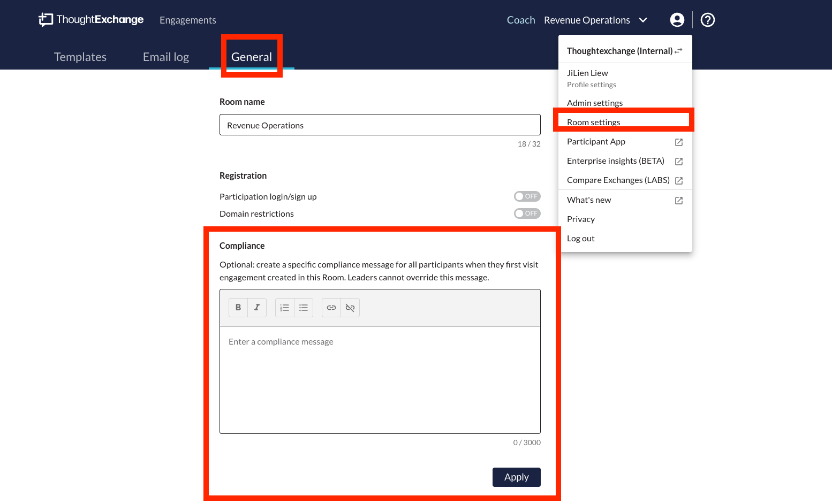The width and height of the screenshot is (832, 504).
Task: Insert a numbered list in editor
Action: (285, 308)
